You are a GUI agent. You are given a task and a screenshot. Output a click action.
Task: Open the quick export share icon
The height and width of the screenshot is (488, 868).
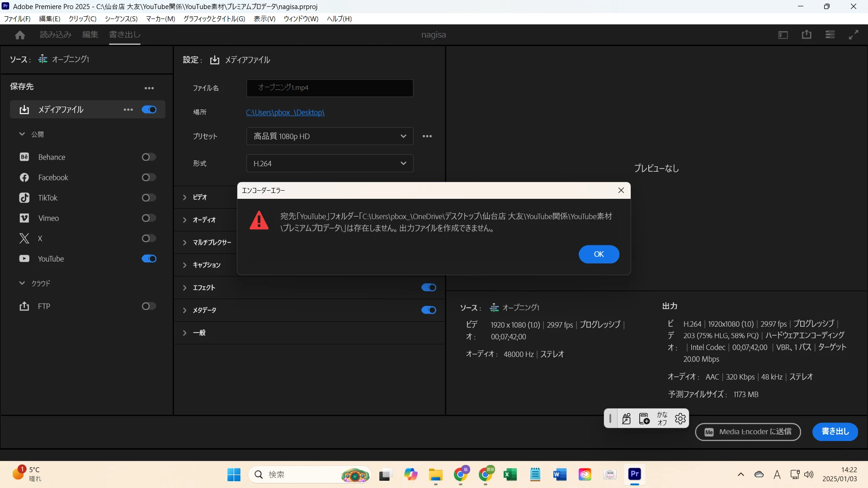[x=807, y=35]
